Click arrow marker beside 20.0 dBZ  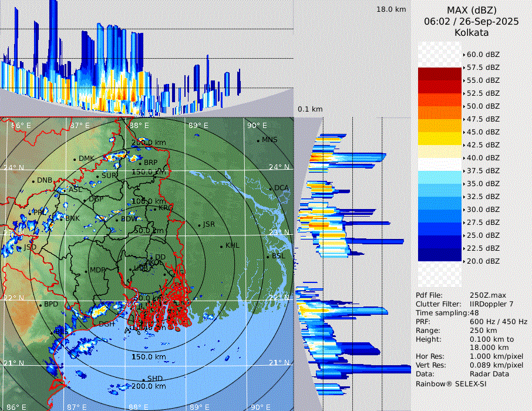click(464, 261)
